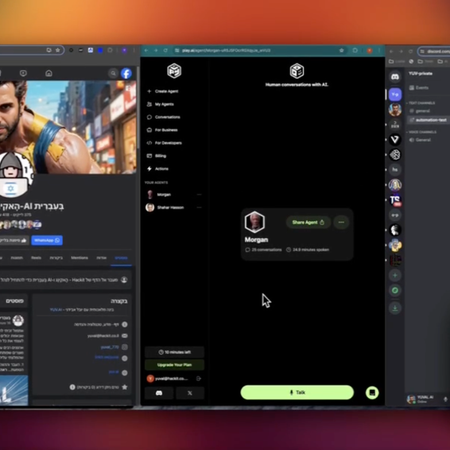450x450 pixels.
Task: Click the Upgrade Your Plan button
Action: tap(174, 365)
